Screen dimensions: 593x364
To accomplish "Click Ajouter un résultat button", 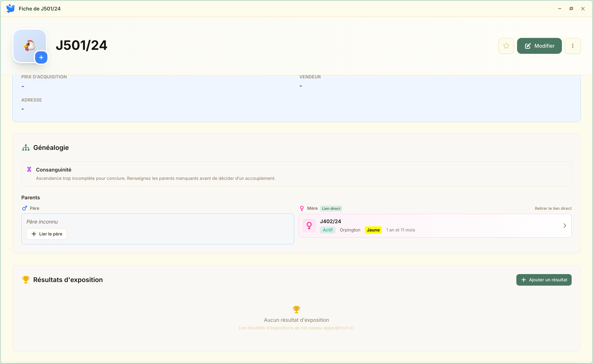I will point(544,280).
